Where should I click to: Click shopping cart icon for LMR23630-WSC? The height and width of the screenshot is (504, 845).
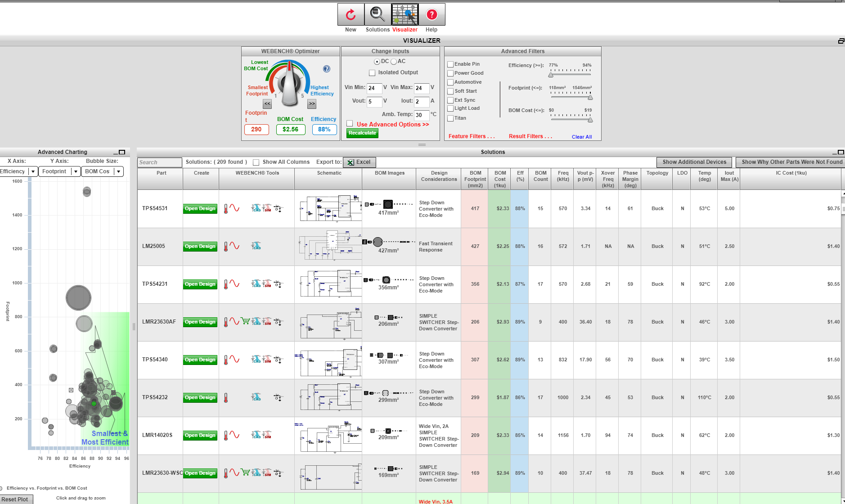tap(245, 472)
